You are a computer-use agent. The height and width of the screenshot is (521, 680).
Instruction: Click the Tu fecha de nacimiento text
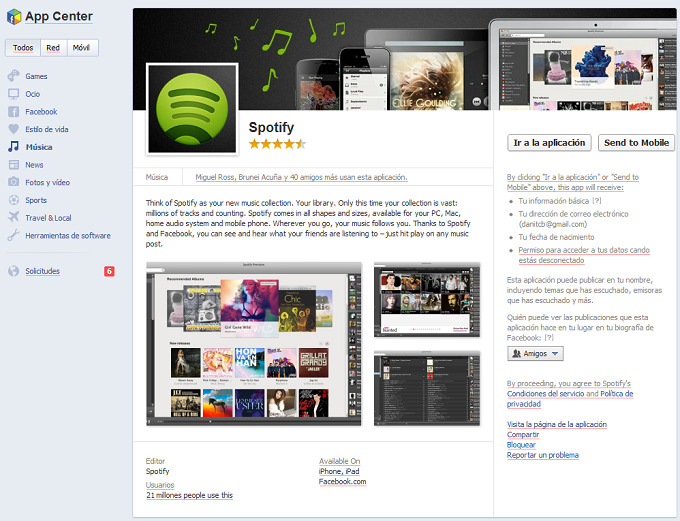556,237
